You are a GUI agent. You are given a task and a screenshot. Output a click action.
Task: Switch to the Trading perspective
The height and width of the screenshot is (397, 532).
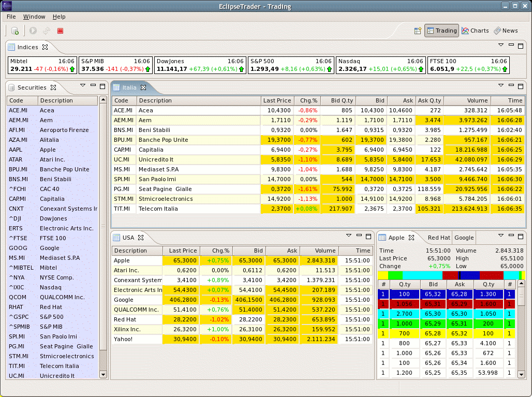point(441,31)
